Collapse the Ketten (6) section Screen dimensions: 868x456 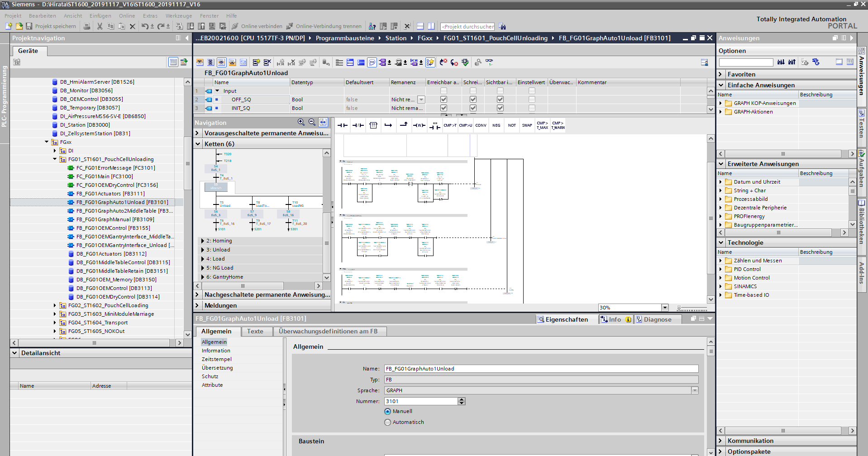pos(197,144)
